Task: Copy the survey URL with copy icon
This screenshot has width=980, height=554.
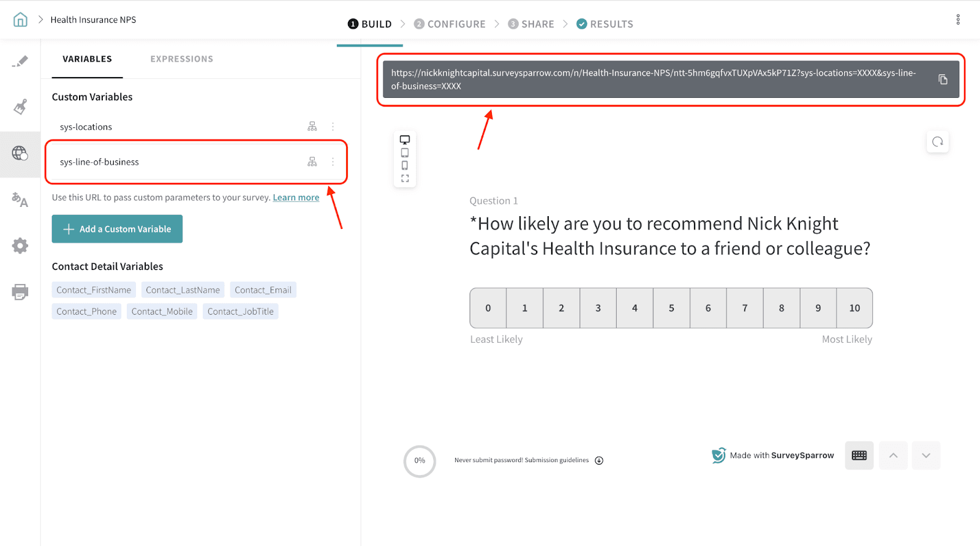Action: 943,80
